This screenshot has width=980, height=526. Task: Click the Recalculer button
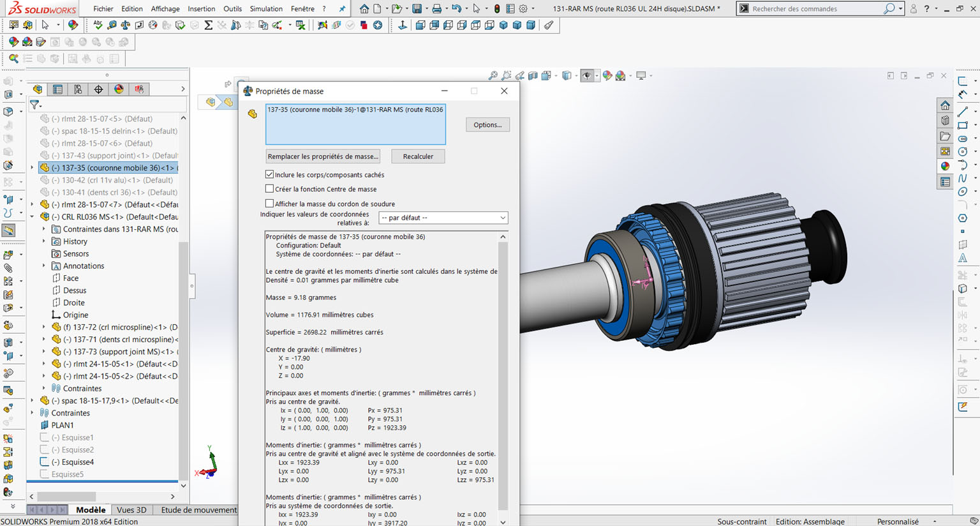[x=418, y=156]
